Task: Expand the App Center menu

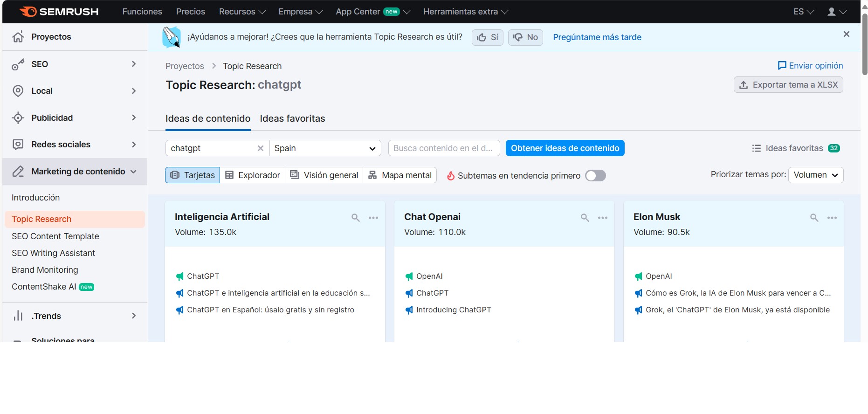Action: click(373, 12)
